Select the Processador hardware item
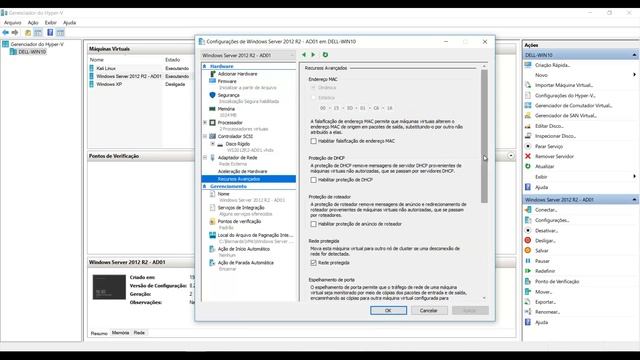The width and height of the screenshot is (640, 360). pyautogui.click(x=230, y=122)
